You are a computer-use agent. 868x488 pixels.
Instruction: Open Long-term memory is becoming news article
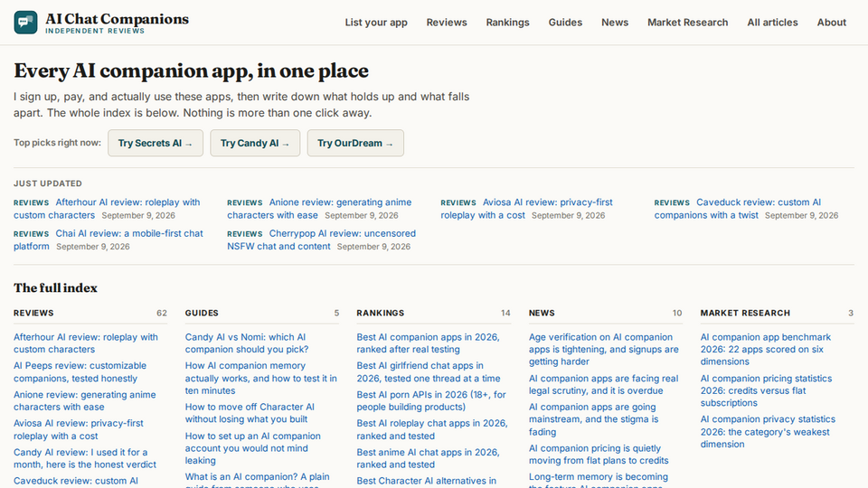[x=599, y=479]
